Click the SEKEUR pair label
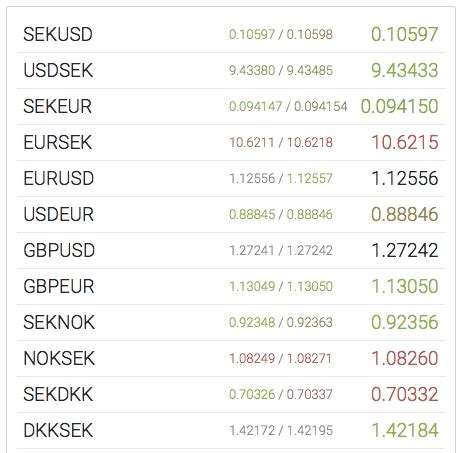 coord(57,106)
